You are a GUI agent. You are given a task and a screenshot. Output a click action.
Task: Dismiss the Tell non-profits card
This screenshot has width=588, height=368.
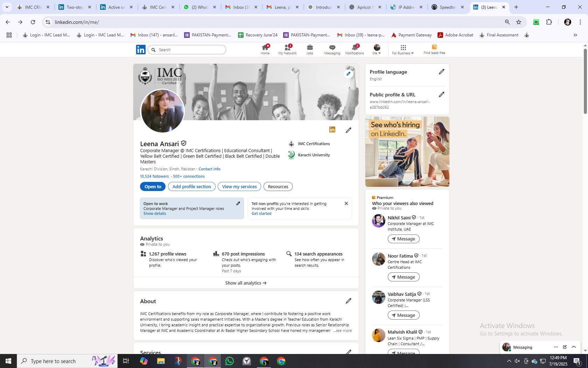[x=346, y=204]
